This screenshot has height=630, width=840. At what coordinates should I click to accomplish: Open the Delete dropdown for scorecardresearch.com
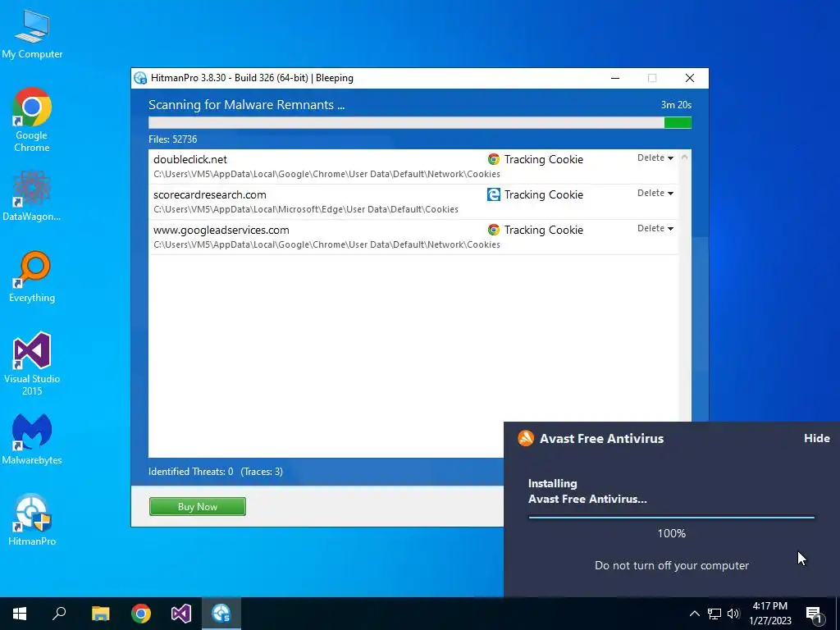click(x=655, y=194)
